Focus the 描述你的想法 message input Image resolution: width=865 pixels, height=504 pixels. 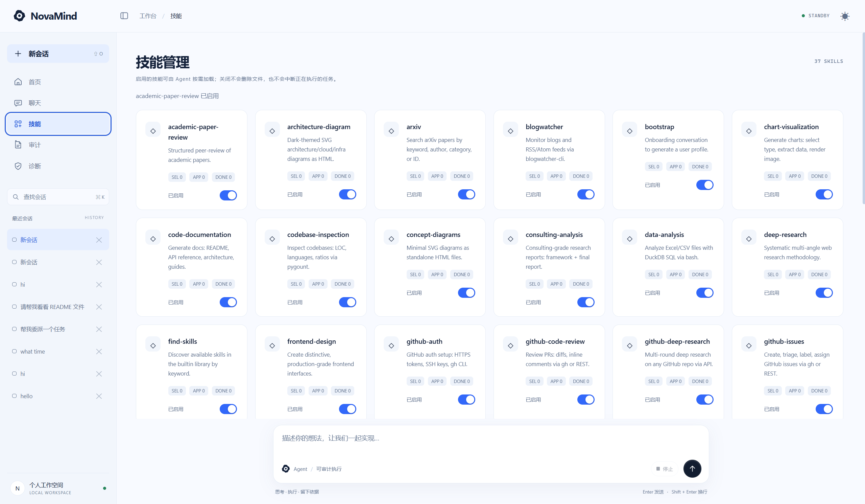tap(491, 438)
